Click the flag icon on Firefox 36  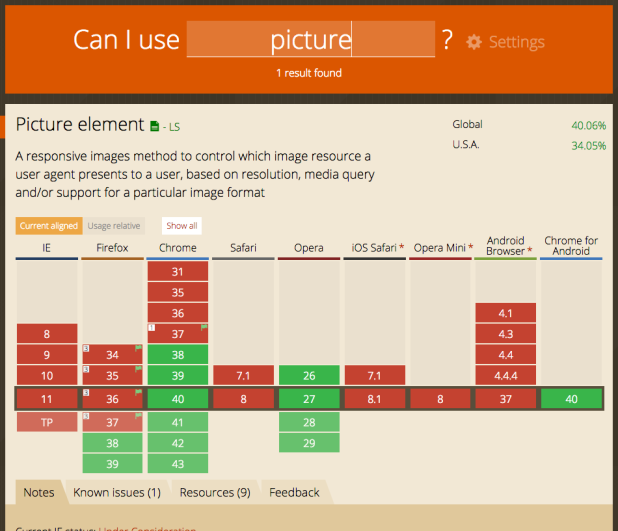tap(138, 392)
